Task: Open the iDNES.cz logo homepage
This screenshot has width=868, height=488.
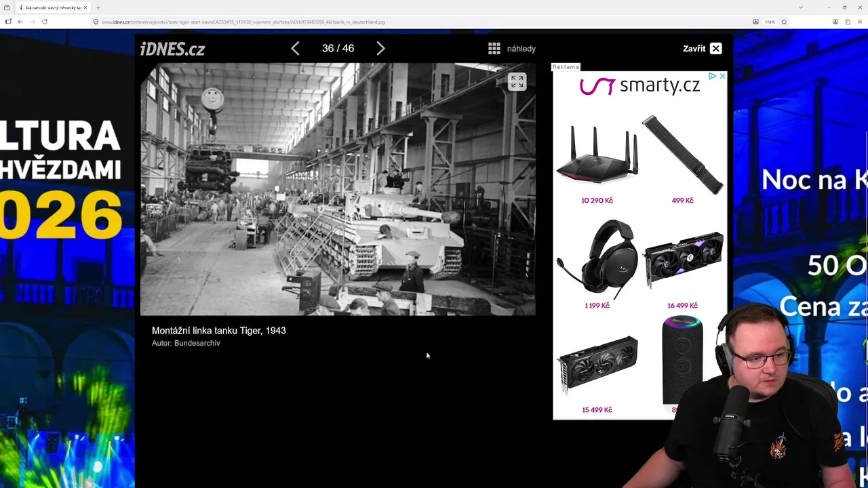Action: [172, 49]
